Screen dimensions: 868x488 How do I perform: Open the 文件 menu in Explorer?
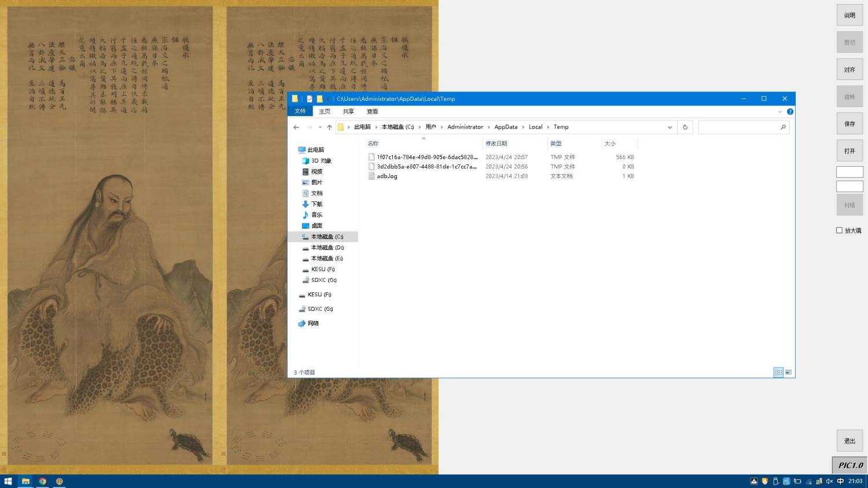tap(300, 112)
